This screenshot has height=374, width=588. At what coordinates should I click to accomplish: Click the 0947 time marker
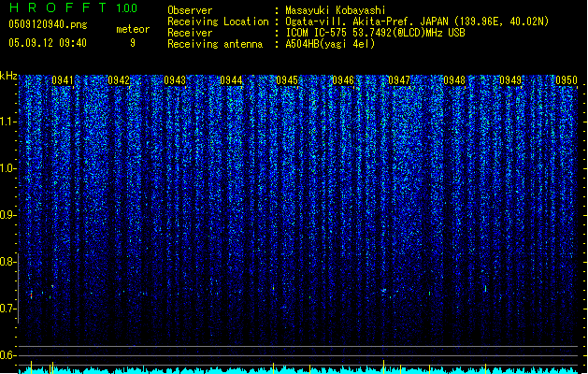[399, 80]
